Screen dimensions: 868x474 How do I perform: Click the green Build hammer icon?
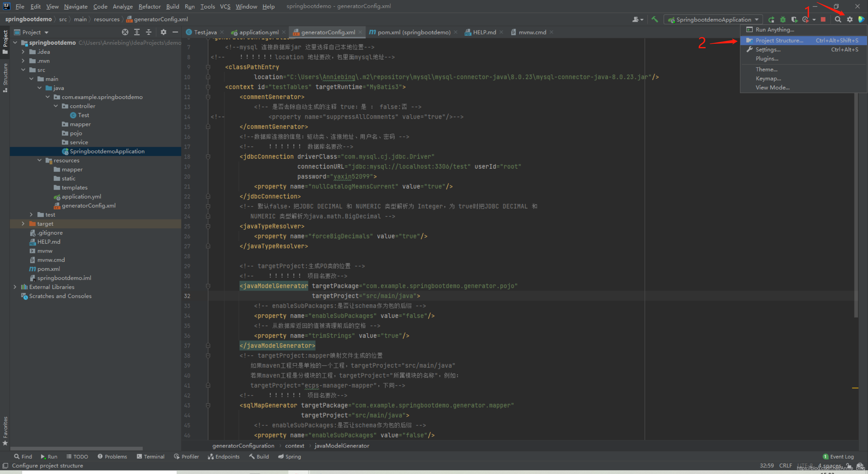[x=654, y=19]
